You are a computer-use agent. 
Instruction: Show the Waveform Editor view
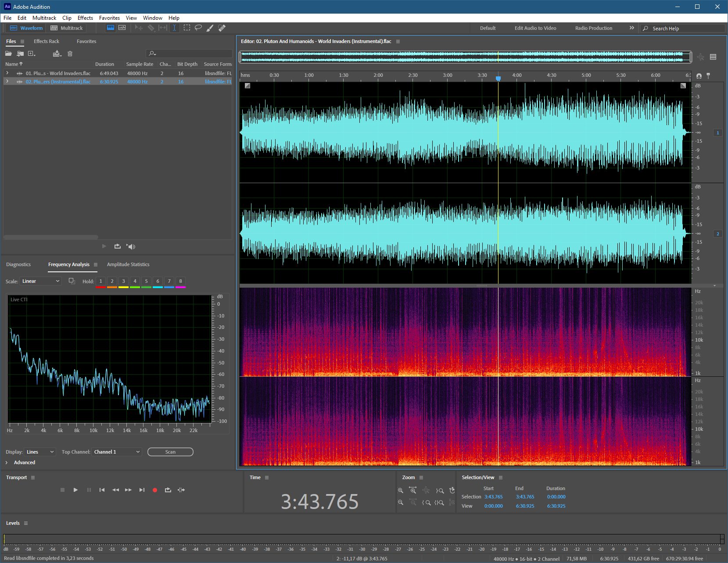click(x=26, y=28)
